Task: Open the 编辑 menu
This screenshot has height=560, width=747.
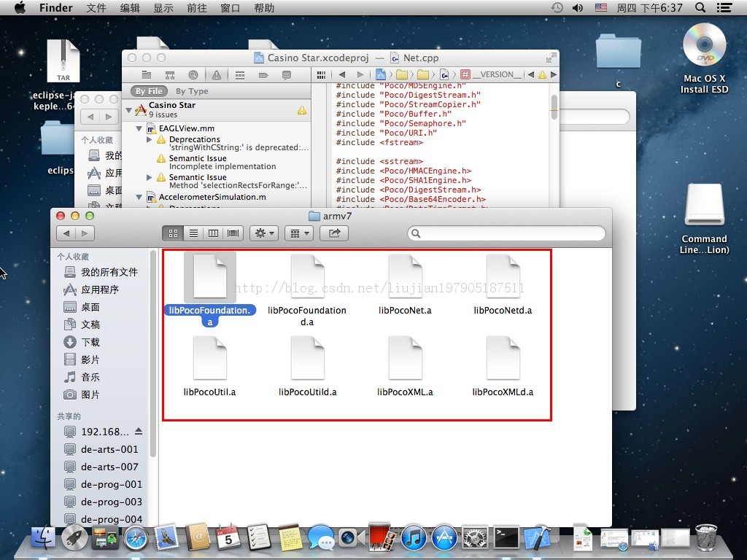Action: coord(130,7)
